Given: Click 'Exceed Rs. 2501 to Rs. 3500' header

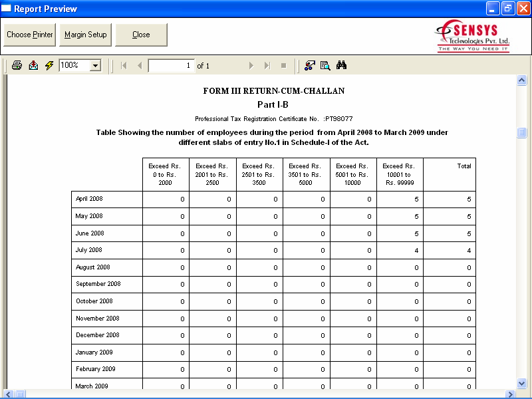Looking at the screenshot, I should 258,174.
